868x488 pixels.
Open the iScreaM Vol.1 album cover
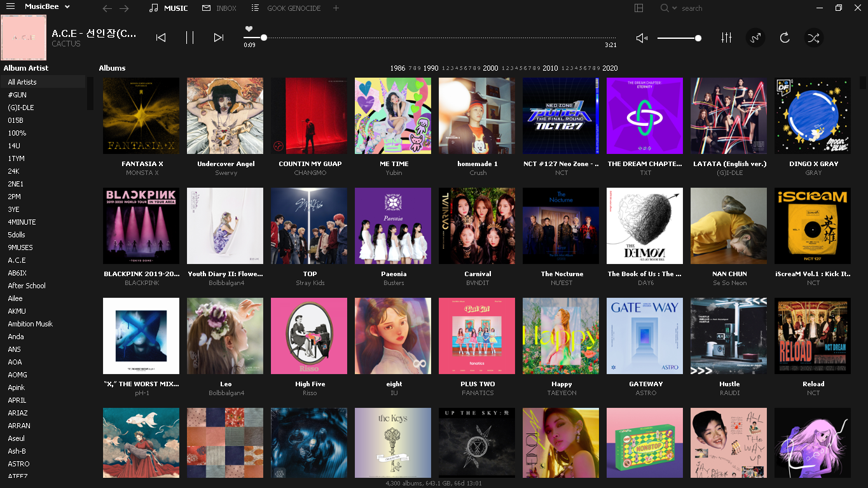coord(813,226)
